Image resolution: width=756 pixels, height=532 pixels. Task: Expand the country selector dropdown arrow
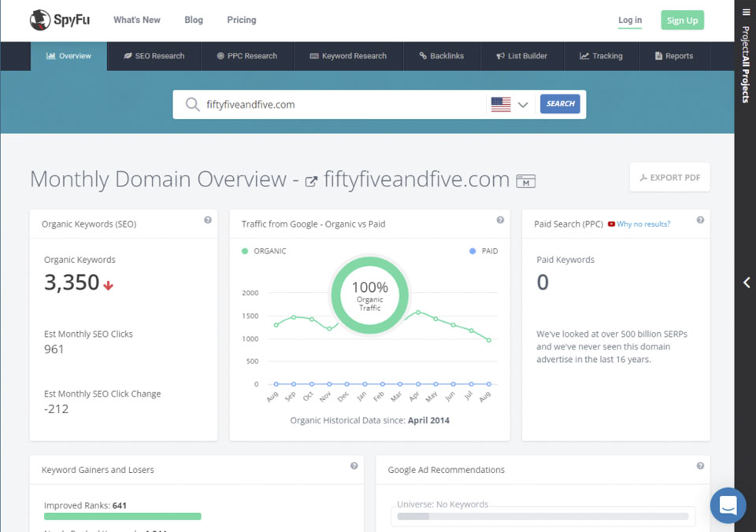coord(523,105)
